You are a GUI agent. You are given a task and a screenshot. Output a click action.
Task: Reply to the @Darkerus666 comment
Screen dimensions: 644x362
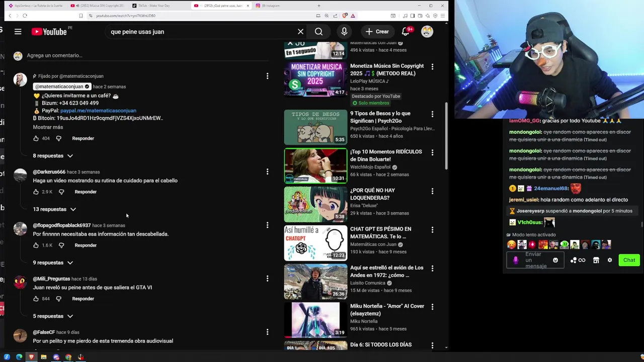(86, 192)
